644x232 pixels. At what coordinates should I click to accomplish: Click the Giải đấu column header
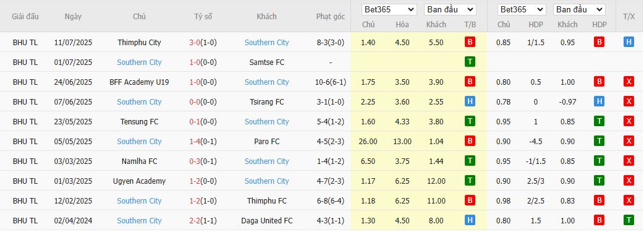click(25, 17)
